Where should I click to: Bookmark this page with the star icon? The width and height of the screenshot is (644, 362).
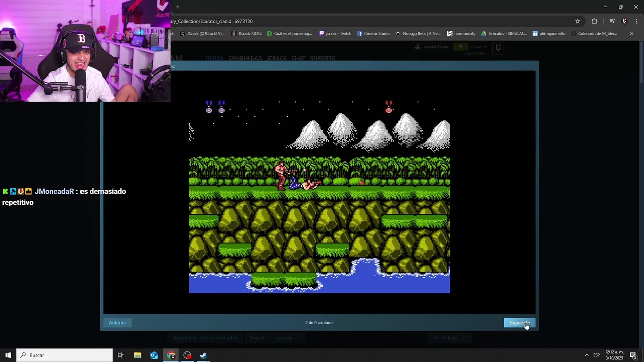(578, 21)
